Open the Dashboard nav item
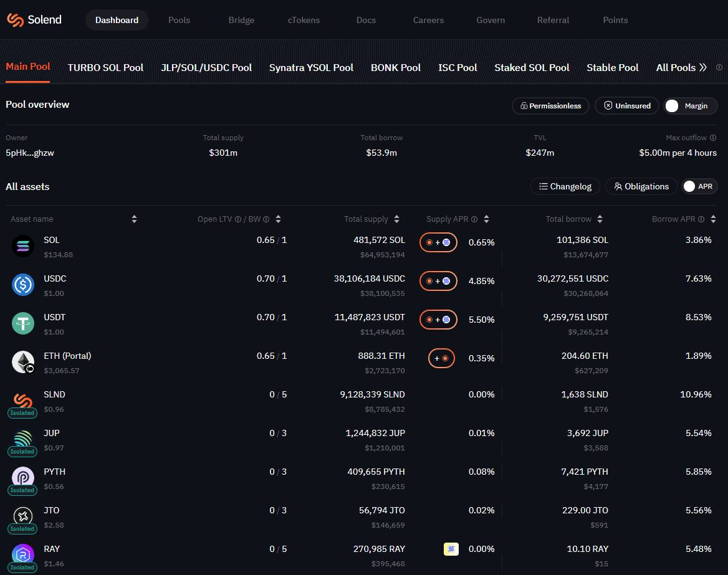The width and height of the screenshot is (728, 575). (117, 20)
